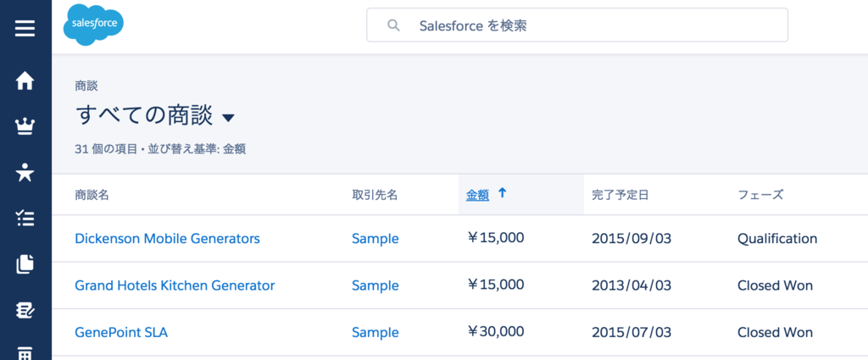
Task: Open the notes pencil icon in sidebar
Action: (25, 310)
